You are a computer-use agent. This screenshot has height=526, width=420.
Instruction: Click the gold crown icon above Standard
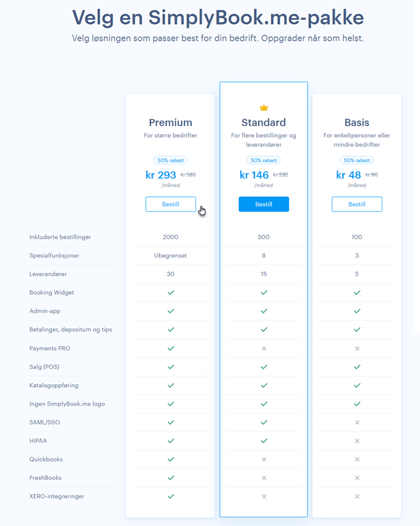click(264, 107)
